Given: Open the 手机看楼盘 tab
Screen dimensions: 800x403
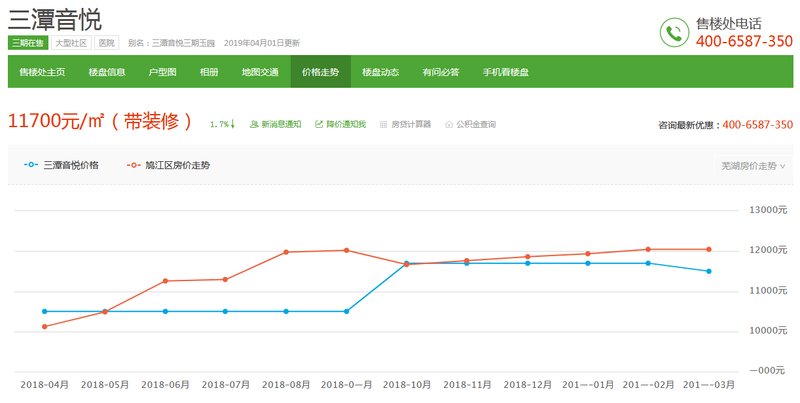Looking at the screenshot, I should pyautogui.click(x=506, y=72).
